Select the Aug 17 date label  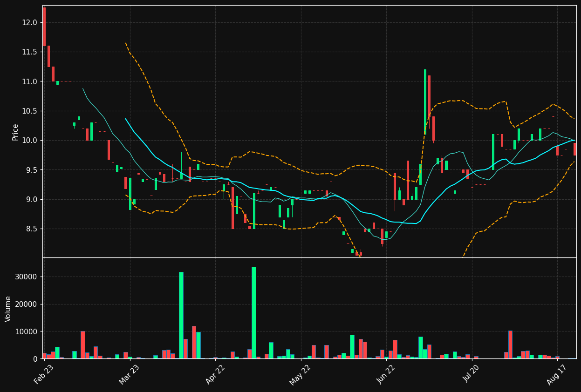557,374
